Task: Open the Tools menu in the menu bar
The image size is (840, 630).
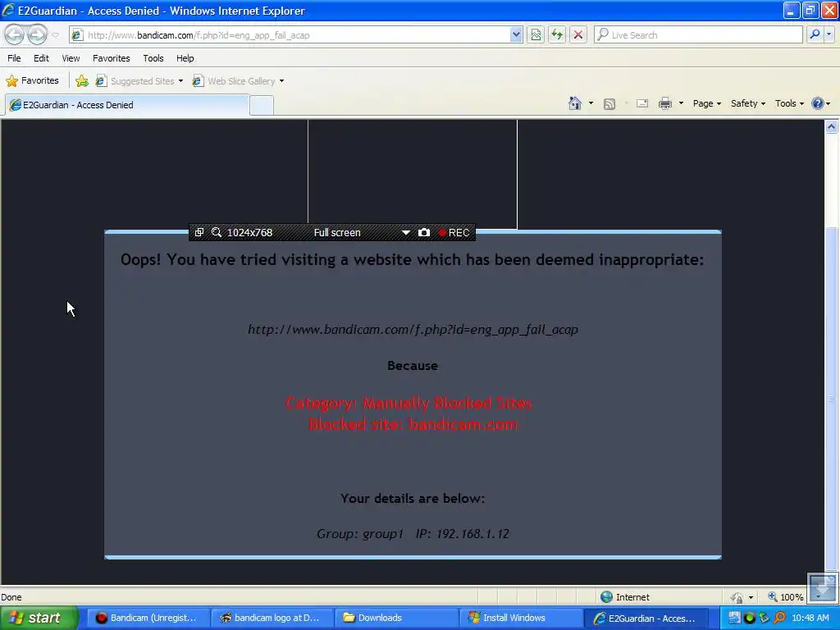Action: tap(153, 58)
